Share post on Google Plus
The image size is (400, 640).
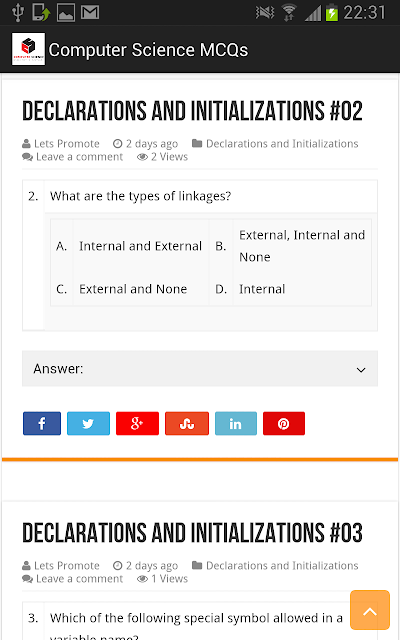click(x=137, y=423)
